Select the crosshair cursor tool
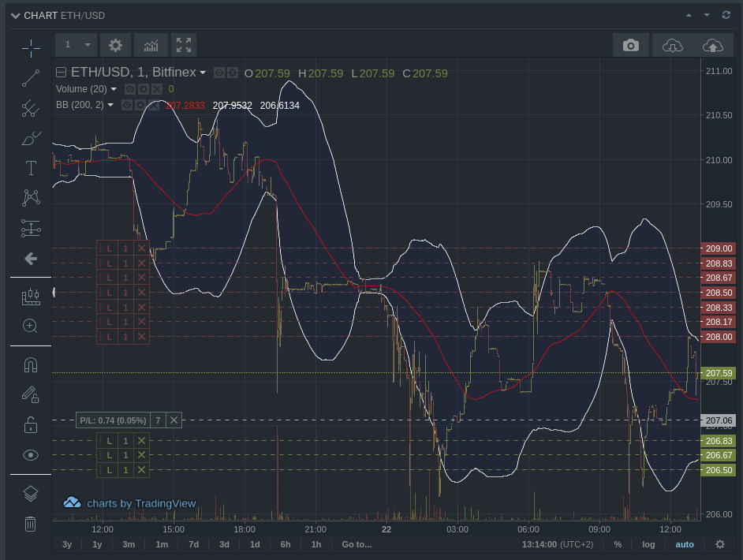The height and width of the screenshot is (560, 743). [31, 48]
